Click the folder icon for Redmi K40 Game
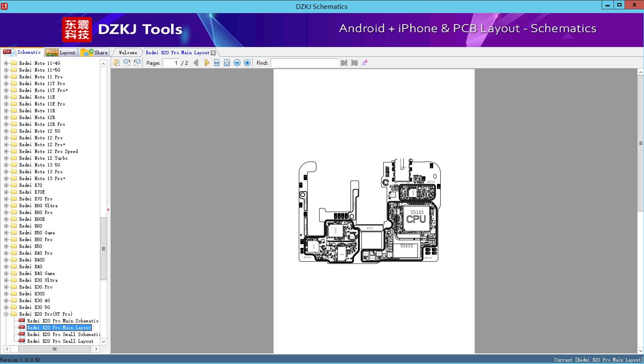Image resolution: width=644 pixels, height=364 pixels. click(14, 273)
